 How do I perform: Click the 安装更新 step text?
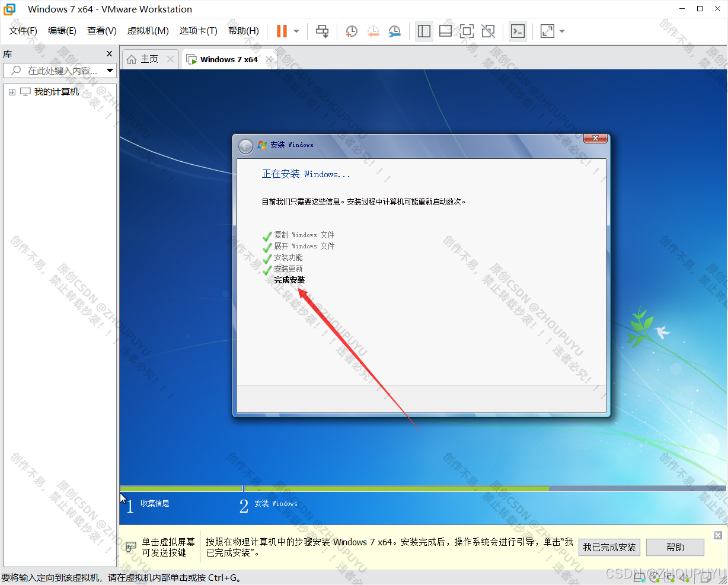point(288,268)
